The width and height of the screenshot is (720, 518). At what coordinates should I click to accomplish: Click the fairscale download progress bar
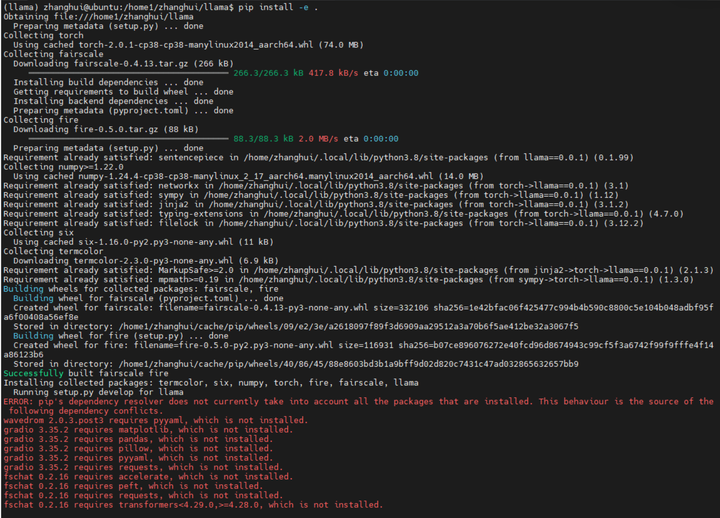(128, 73)
